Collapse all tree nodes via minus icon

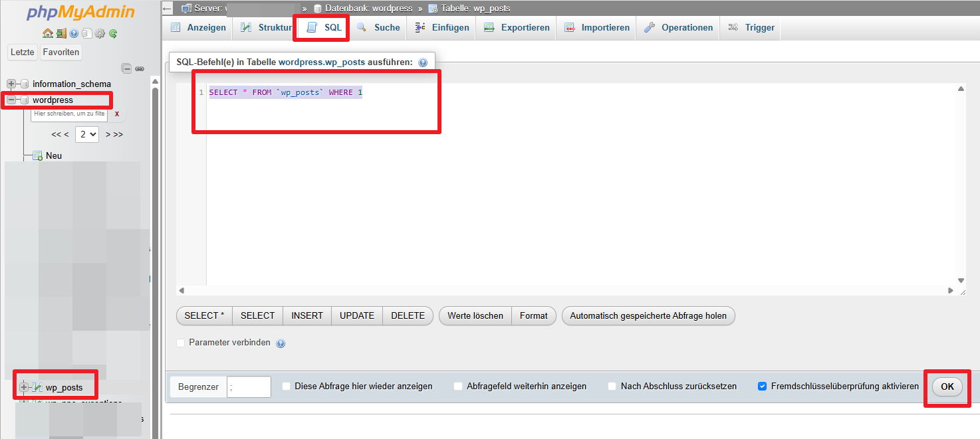click(126, 68)
